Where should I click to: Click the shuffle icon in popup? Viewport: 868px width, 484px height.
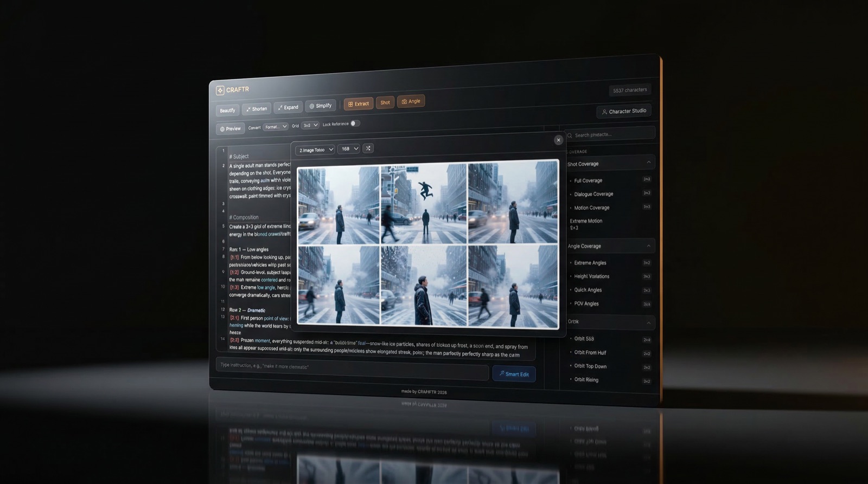point(368,148)
